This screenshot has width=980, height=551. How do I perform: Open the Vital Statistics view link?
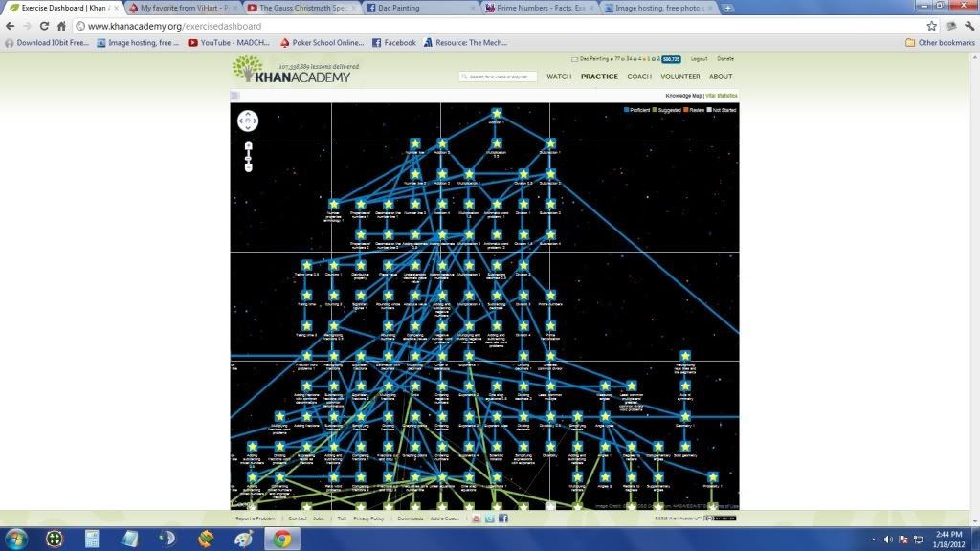click(x=723, y=96)
